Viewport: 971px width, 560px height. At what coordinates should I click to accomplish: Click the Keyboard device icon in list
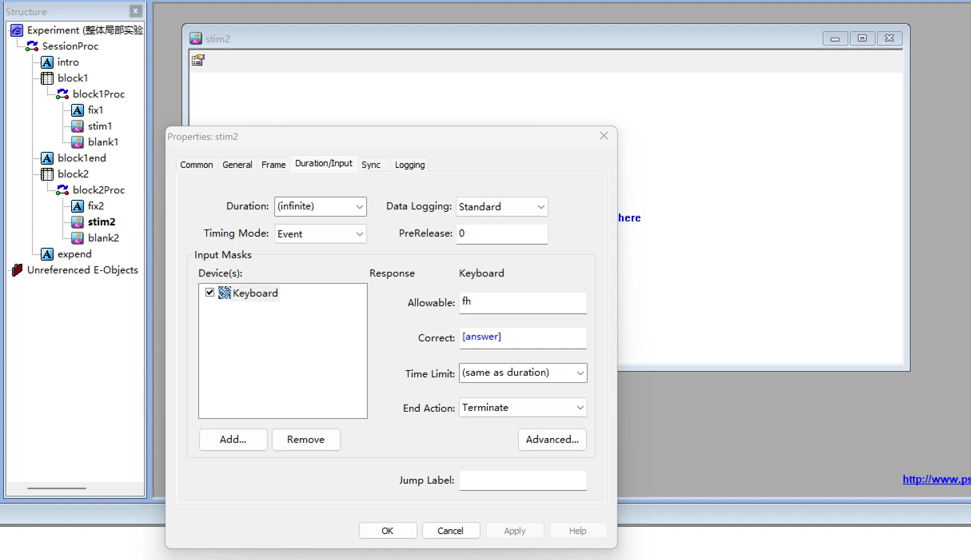pyautogui.click(x=224, y=293)
